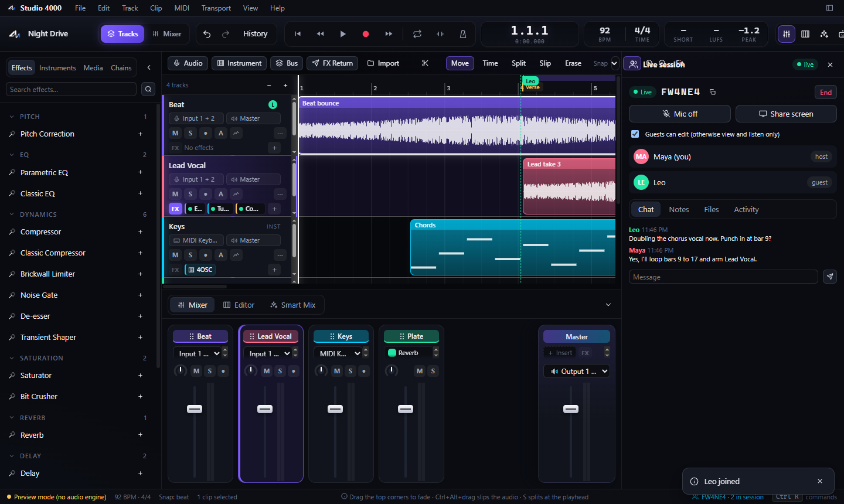Open History panel button
This screenshot has height=504, width=844.
[255, 34]
